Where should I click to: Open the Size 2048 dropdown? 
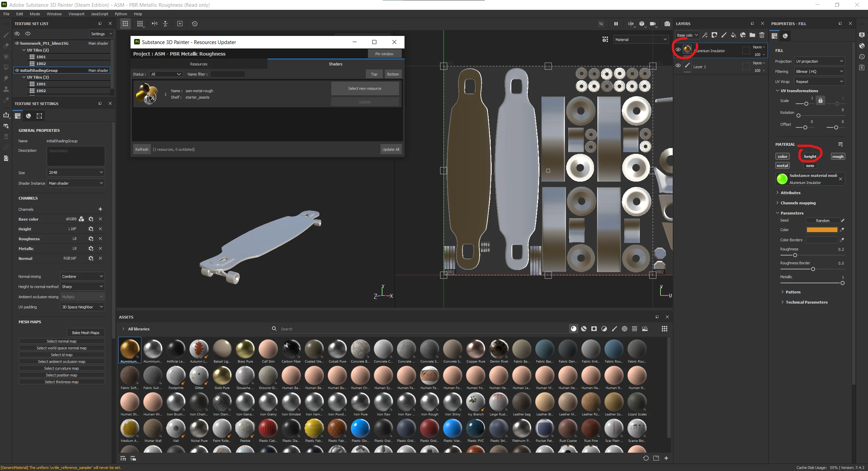pyautogui.click(x=76, y=172)
